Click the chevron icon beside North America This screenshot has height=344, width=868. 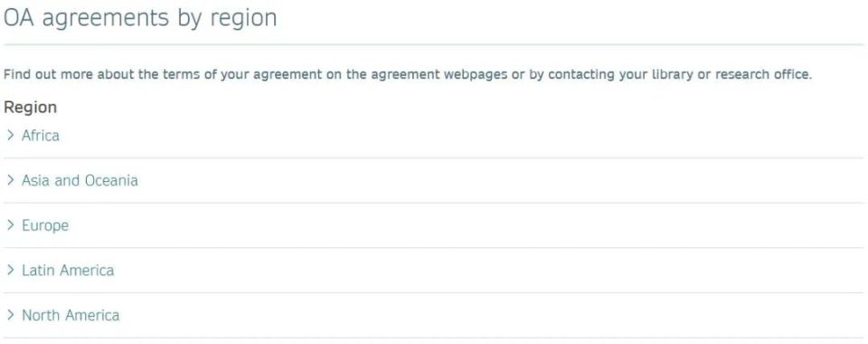click(10, 315)
